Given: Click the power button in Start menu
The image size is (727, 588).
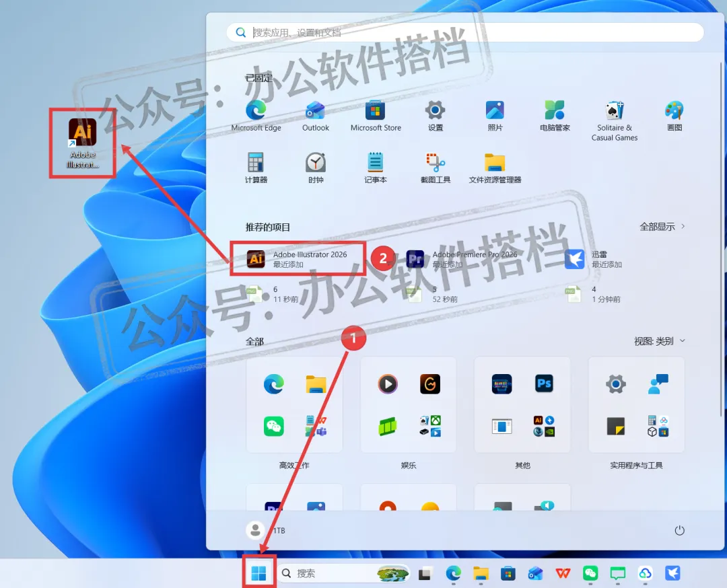Looking at the screenshot, I should (x=679, y=531).
